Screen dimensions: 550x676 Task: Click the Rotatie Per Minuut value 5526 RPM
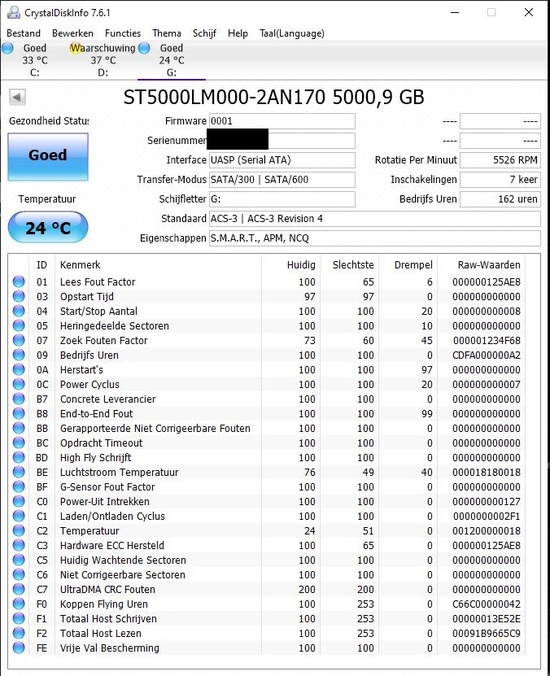(x=500, y=160)
